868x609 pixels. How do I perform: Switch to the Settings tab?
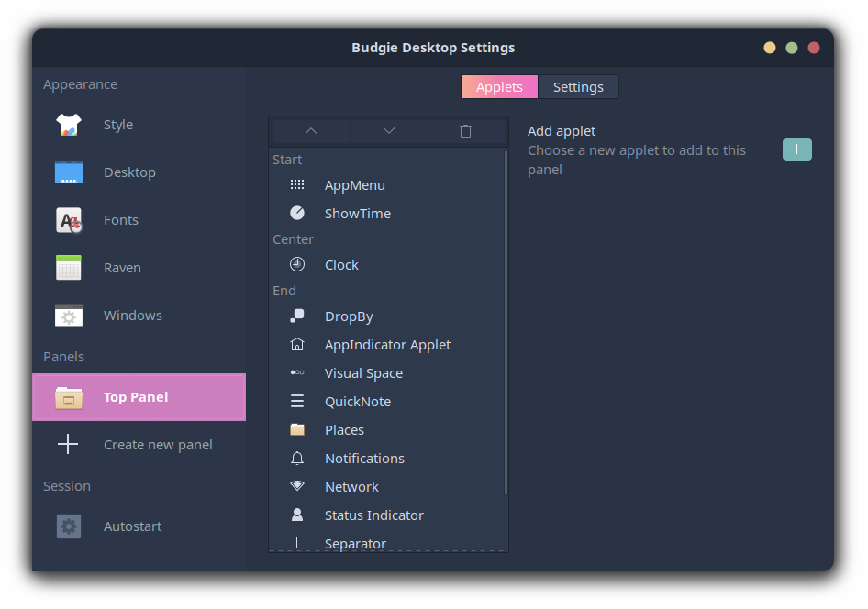click(578, 87)
